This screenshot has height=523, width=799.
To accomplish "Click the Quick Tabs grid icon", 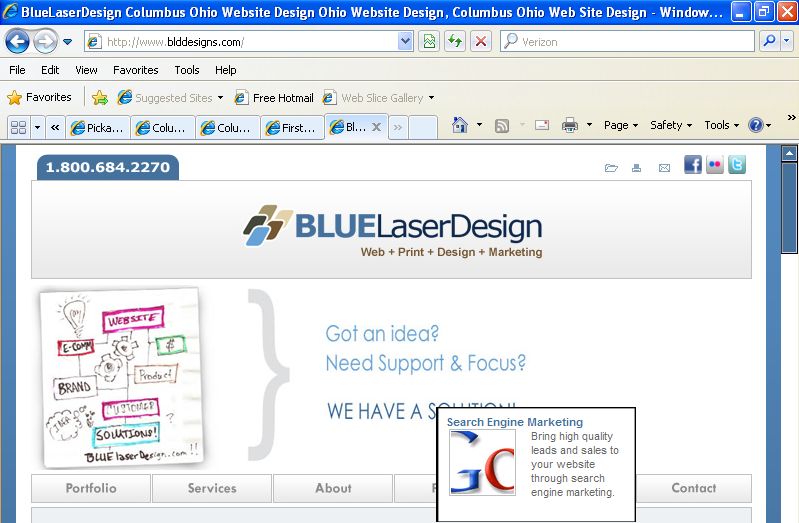I will [18, 127].
